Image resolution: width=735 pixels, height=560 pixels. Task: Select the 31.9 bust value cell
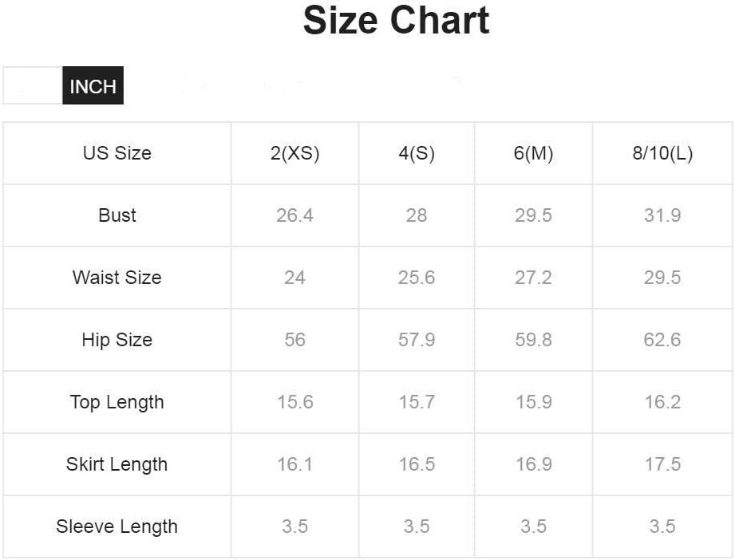click(x=663, y=215)
